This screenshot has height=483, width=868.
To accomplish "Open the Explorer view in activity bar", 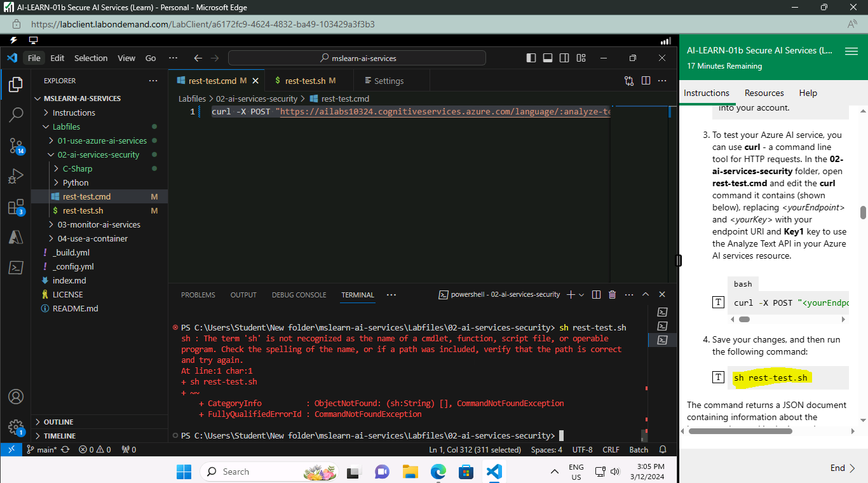I will (x=16, y=84).
